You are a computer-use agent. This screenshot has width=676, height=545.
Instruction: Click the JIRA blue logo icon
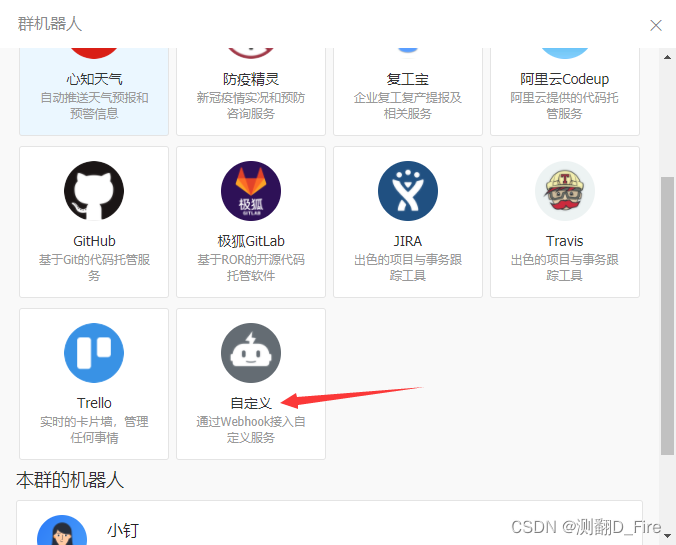(x=408, y=191)
